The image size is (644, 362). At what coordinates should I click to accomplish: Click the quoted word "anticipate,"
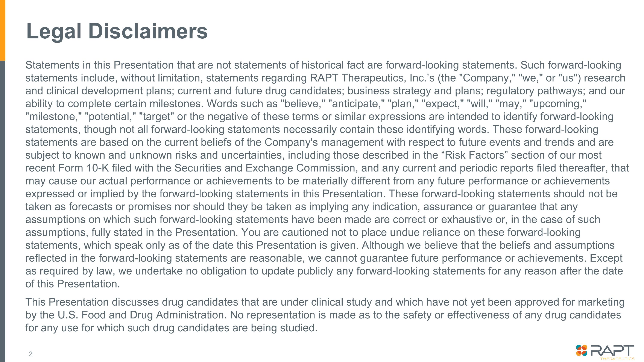pos(358,104)
